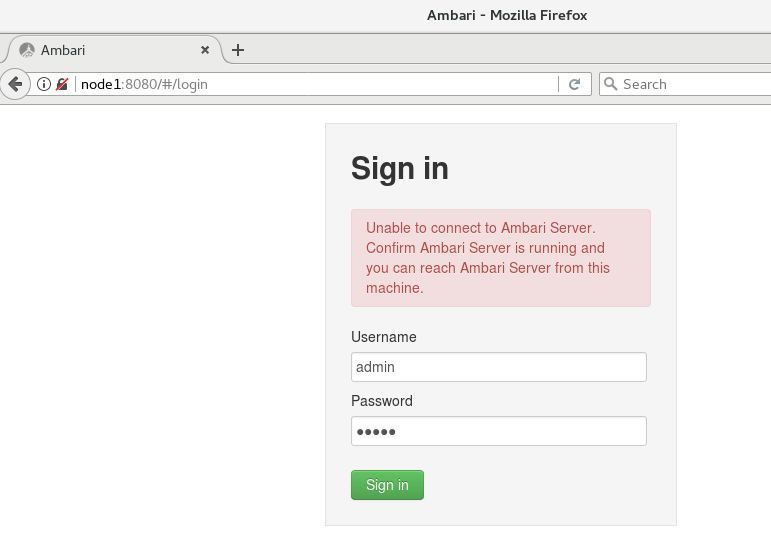Image resolution: width=771 pixels, height=558 pixels.
Task: Click the insecure connection padlock icon
Action: click(x=62, y=84)
